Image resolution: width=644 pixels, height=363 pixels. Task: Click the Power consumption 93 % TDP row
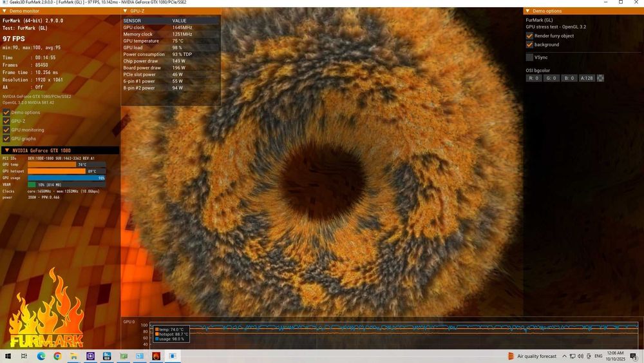click(171, 54)
